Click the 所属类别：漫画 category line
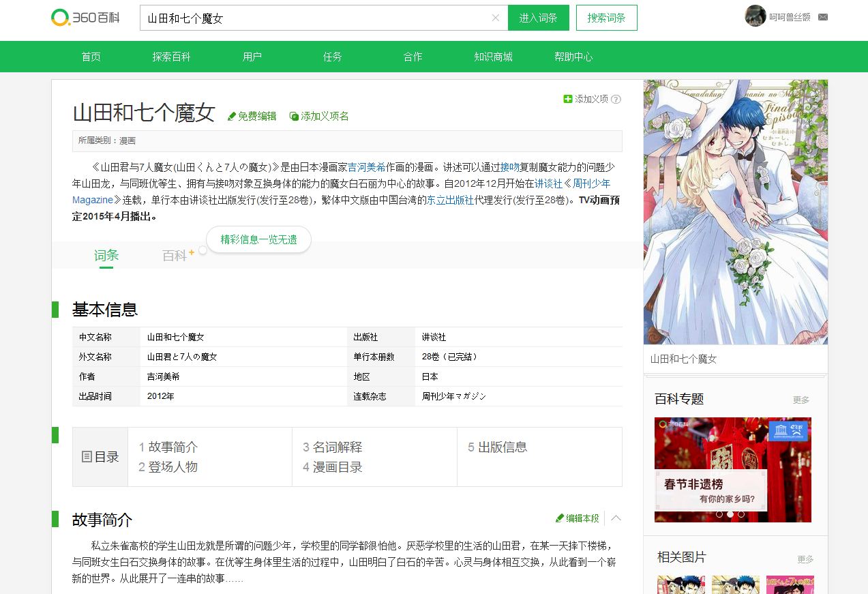The image size is (868, 594). pos(107,140)
